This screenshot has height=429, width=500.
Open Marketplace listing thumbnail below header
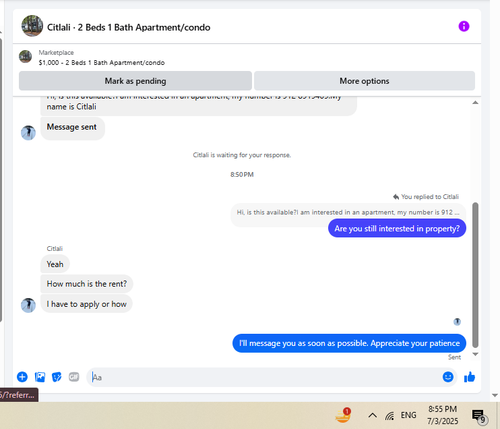tap(25, 56)
